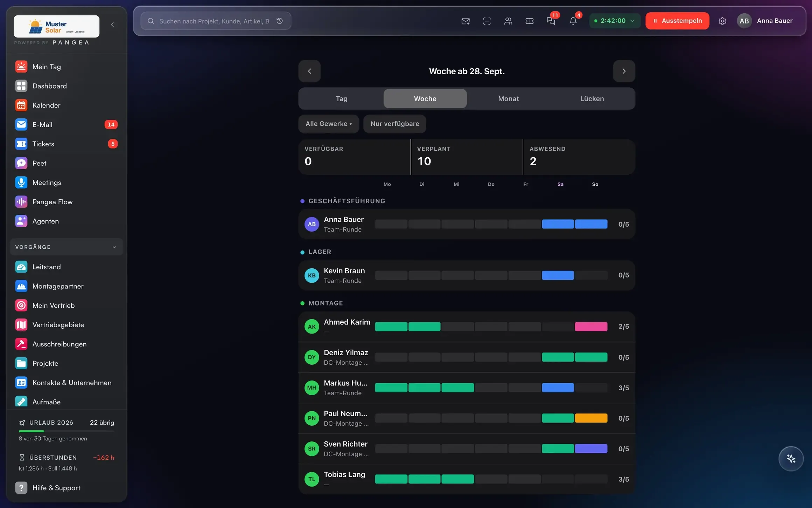This screenshot has width=812, height=508.
Task: Toggle the Nur verfügbare filter
Action: 394,124
